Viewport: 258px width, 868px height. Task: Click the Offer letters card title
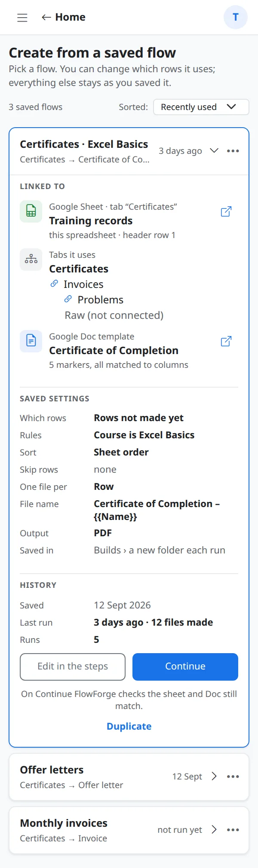(x=52, y=770)
